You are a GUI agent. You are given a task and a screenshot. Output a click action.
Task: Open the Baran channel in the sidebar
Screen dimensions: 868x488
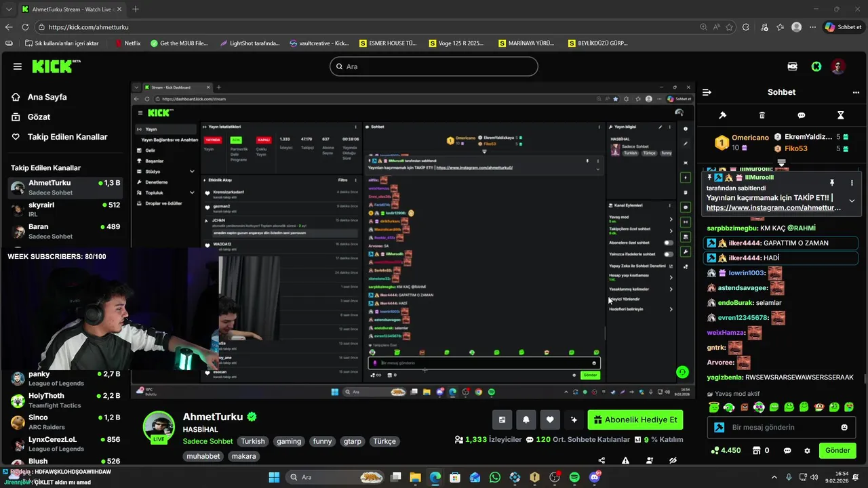point(65,231)
